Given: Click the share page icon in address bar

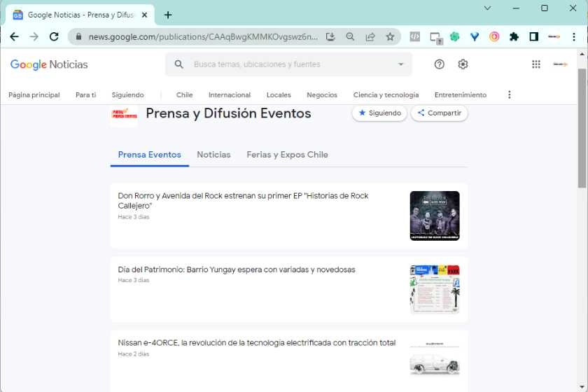Looking at the screenshot, I should (x=370, y=37).
